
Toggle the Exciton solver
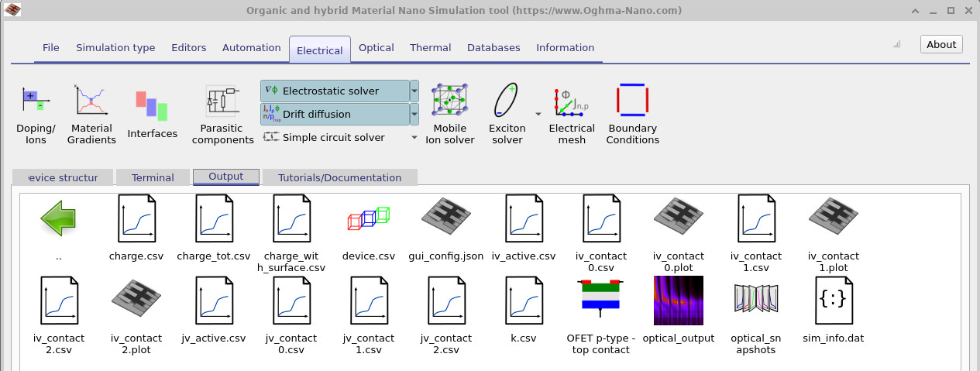click(x=507, y=115)
